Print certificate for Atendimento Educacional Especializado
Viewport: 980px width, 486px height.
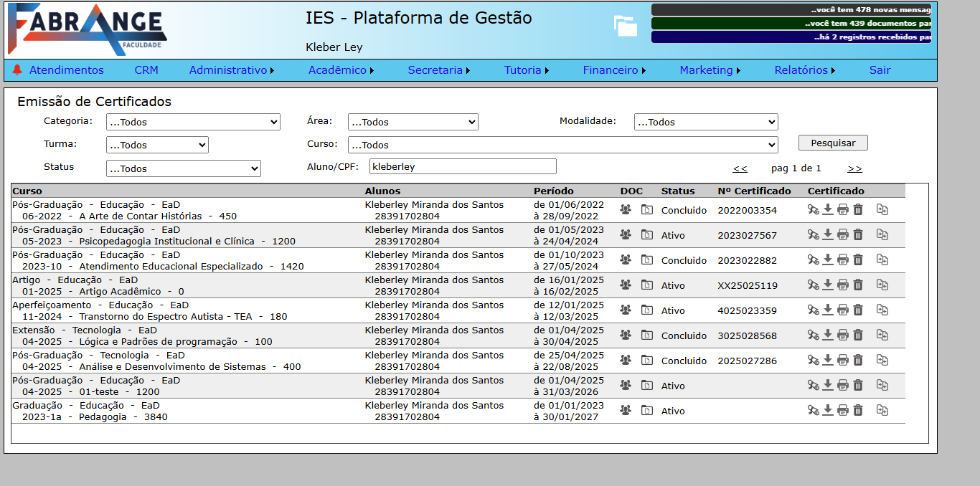pyautogui.click(x=843, y=260)
